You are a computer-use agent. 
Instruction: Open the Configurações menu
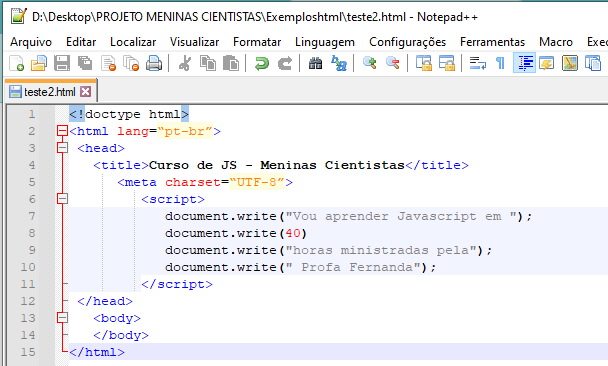(x=408, y=41)
